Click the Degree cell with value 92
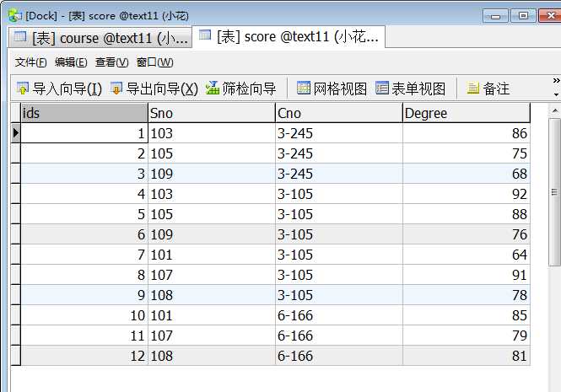This screenshot has width=561, height=392. pos(467,194)
